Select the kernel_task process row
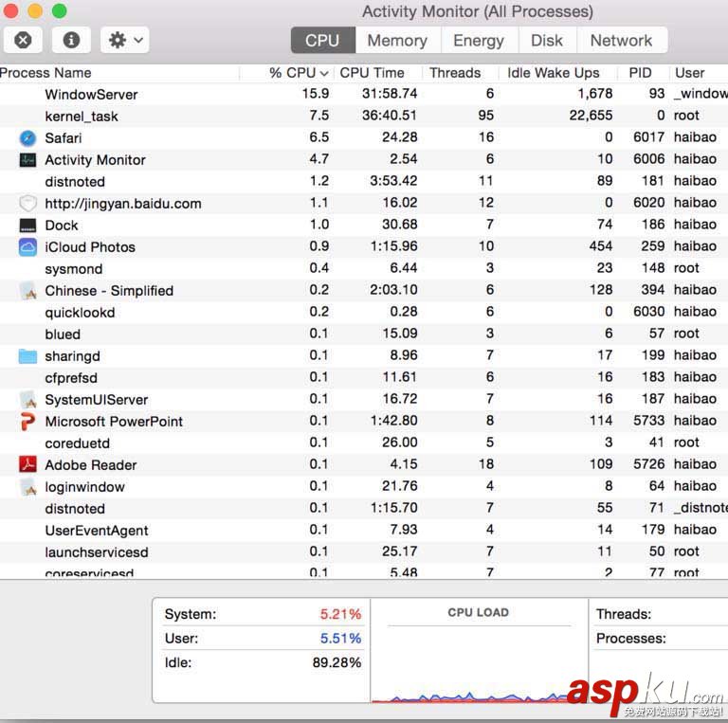Screen dimensions: 728x723 364,116
